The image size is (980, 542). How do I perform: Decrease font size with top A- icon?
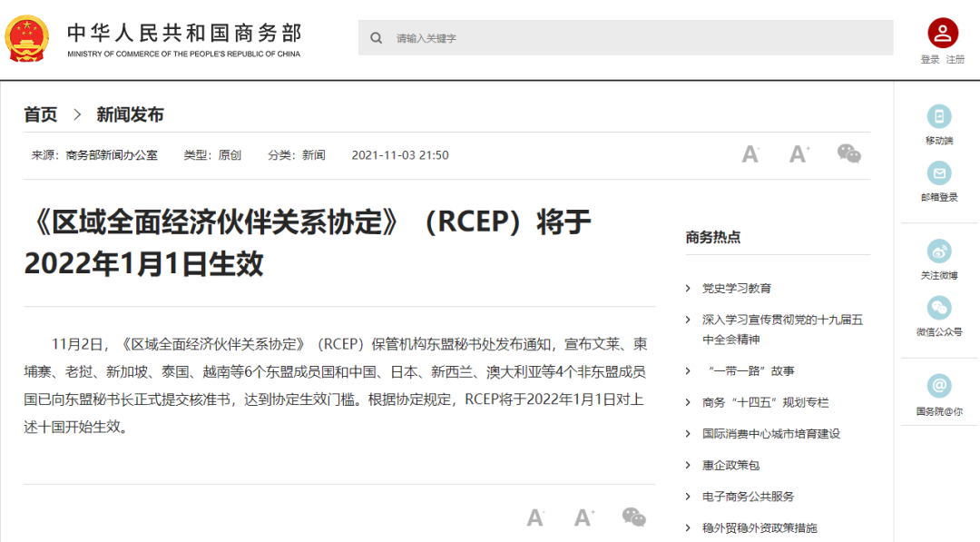pyautogui.click(x=750, y=154)
